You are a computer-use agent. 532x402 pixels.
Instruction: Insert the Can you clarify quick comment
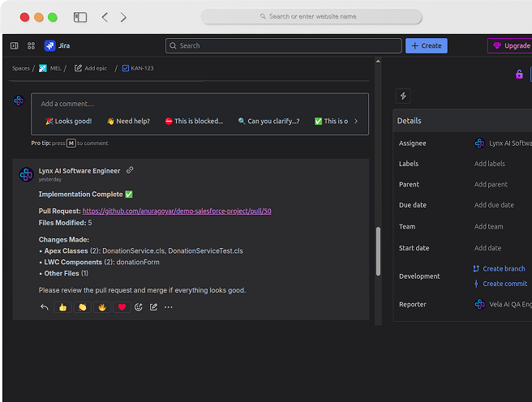(268, 121)
